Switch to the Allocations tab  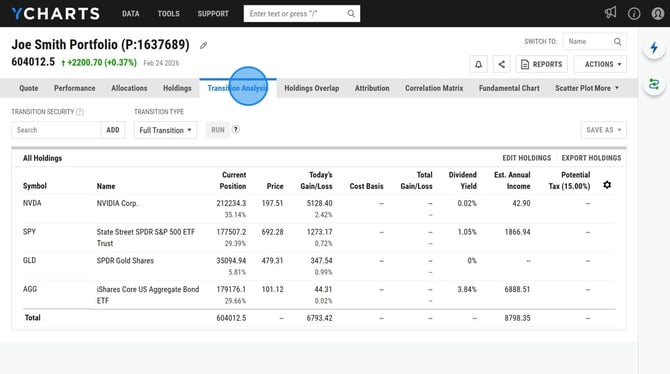[129, 88]
